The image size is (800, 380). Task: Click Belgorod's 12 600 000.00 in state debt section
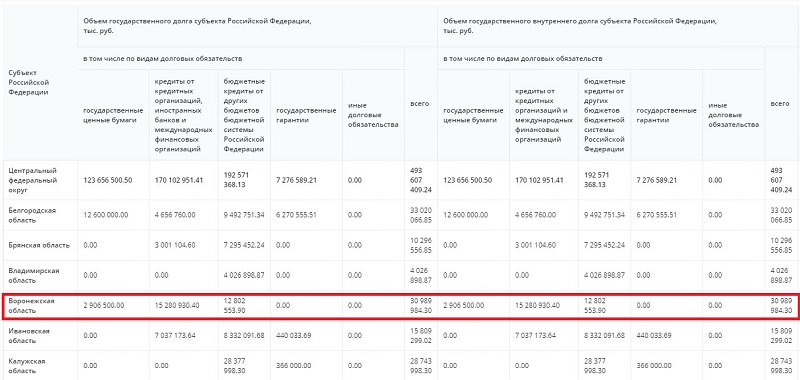[106, 215]
